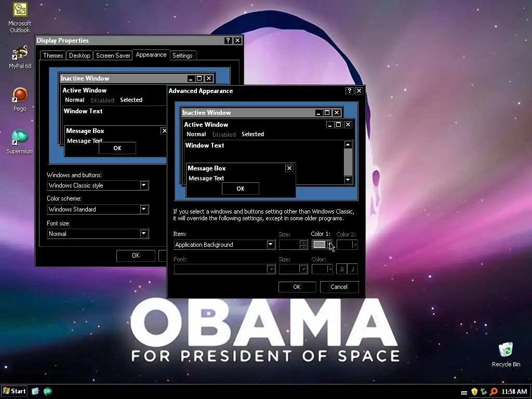
Task: Toggle the Bold font button
Action: pos(341,269)
